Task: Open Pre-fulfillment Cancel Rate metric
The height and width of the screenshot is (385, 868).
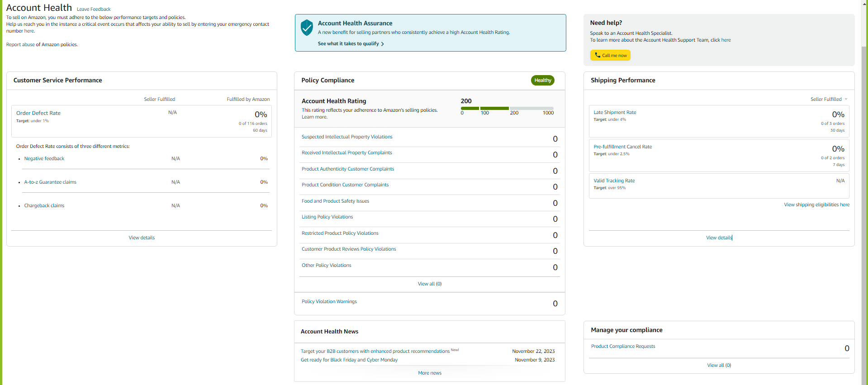Action: [x=622, y=147]
